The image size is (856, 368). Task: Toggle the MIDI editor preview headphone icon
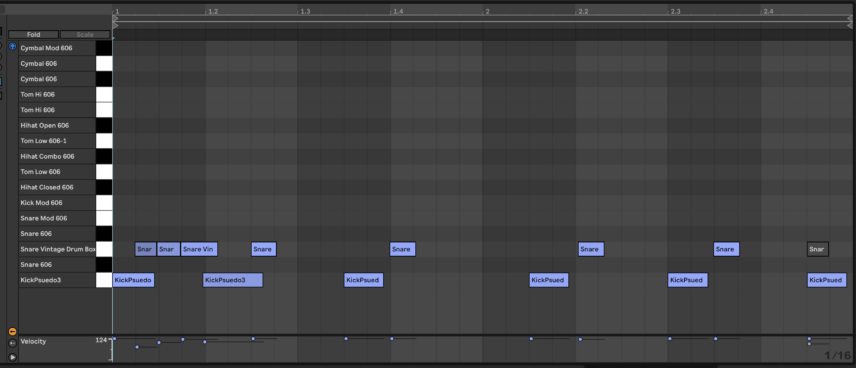pyautogui.click(x=13, y=46)
